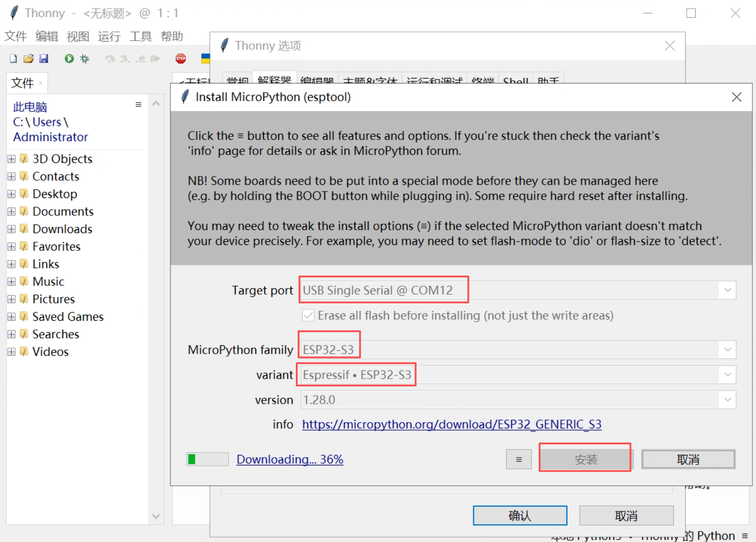Click the open file folder toolbar icon

tap(29, 58)
